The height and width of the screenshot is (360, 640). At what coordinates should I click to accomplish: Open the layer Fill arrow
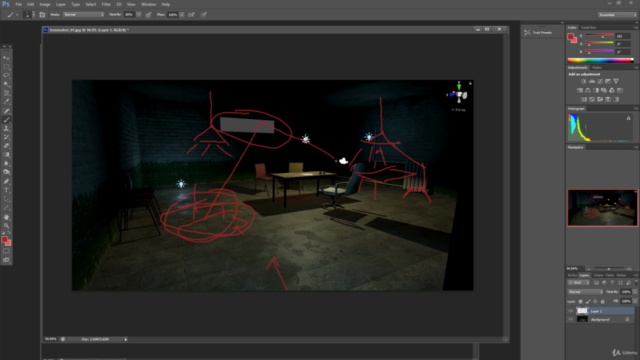click(635, 301)
